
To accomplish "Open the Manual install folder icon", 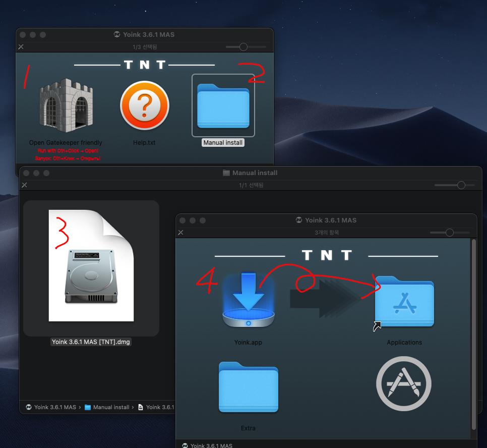I will tap(223, 106).
